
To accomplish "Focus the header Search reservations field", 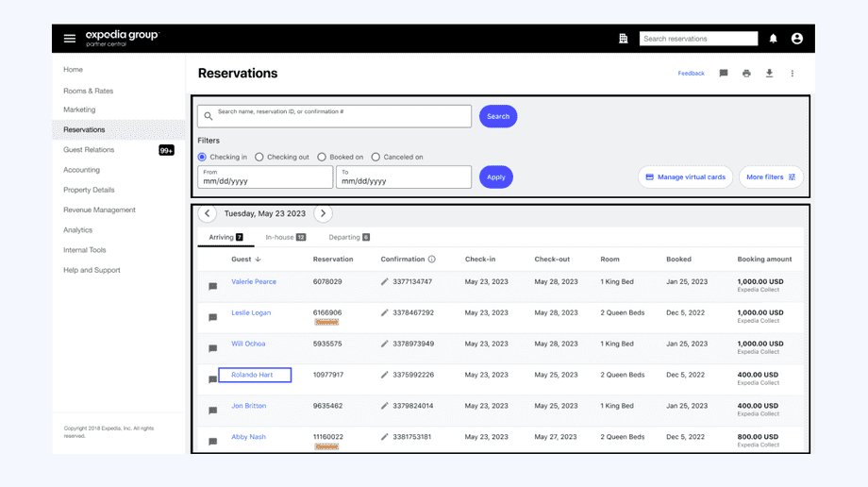I will pos(698,39).
